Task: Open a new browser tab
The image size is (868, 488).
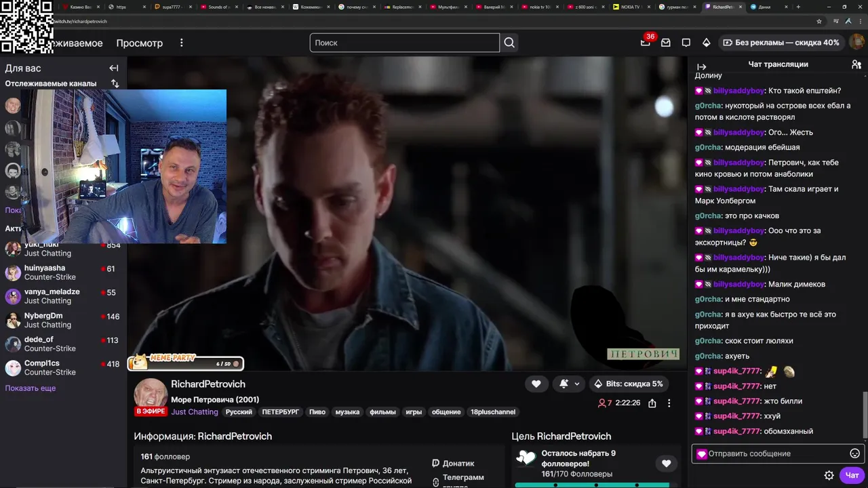Action: [798, 7]
